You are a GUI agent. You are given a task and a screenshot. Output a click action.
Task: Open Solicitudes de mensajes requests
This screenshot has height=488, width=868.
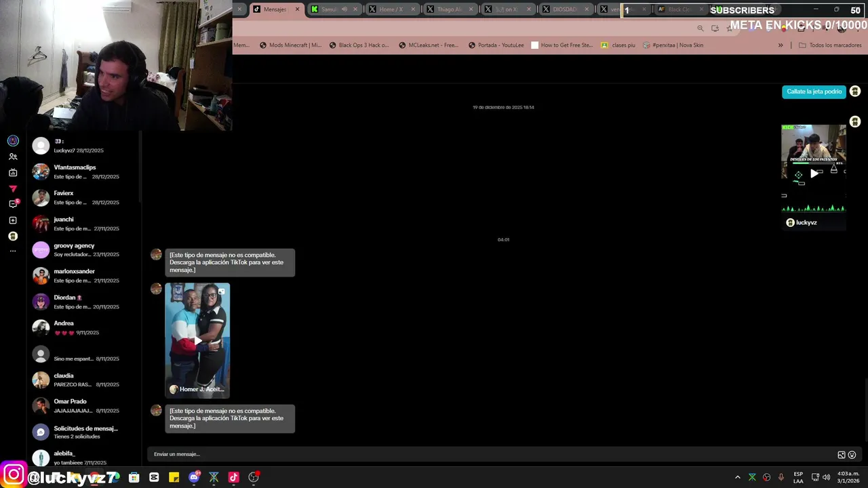[85, 432]
